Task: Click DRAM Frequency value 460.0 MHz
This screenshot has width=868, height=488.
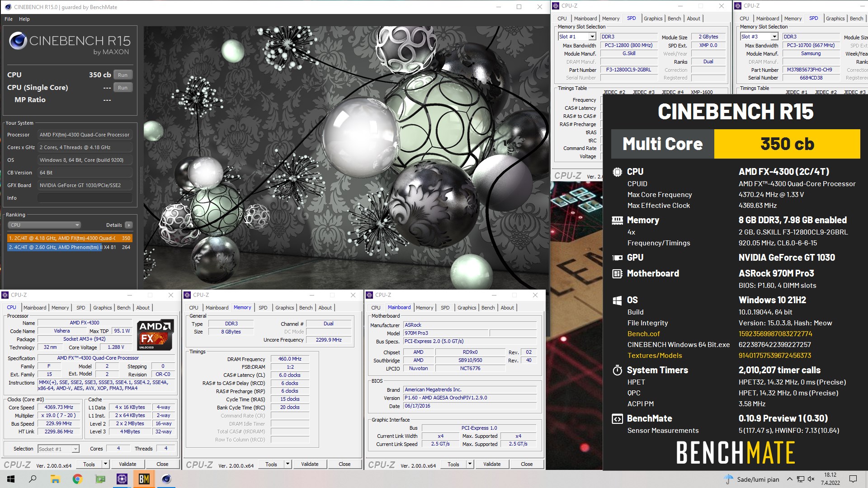Action: (290, 359)
